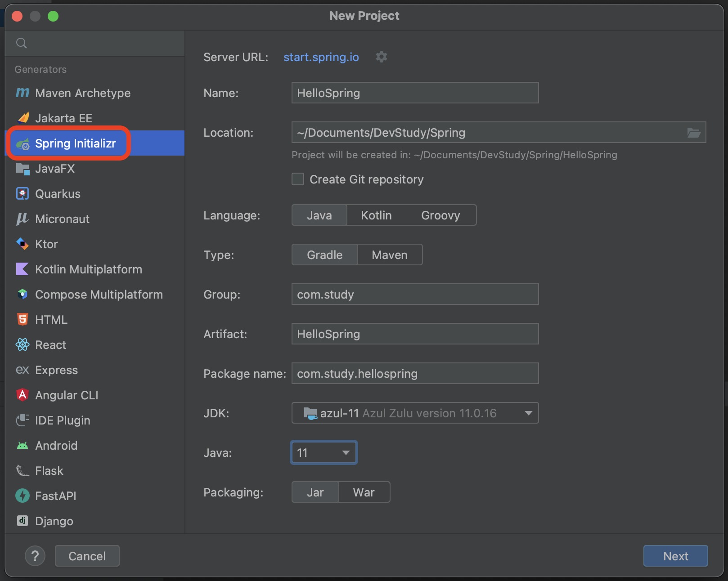Browse for location with folder icon
Screen dimensions: 728x581
coord(694,133)
